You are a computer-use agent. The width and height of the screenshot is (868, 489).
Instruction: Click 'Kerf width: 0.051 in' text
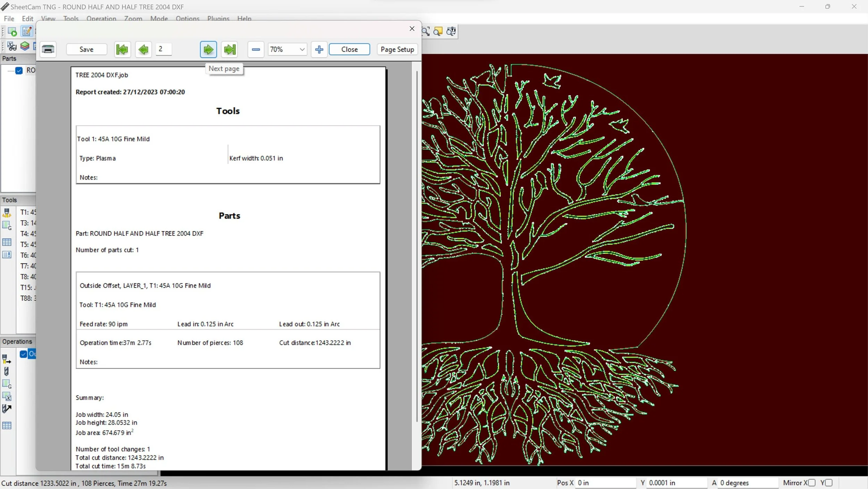[x=256, y=158]
